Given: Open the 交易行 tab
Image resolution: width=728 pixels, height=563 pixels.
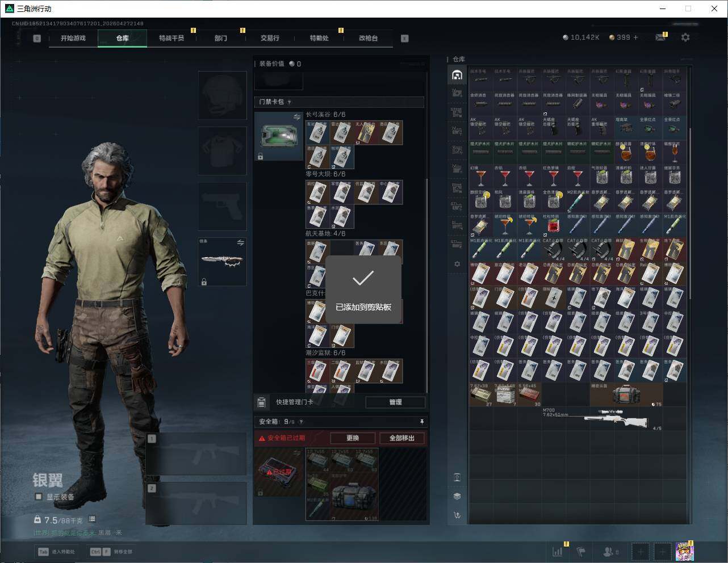Looking at the screenshot, I should point(270,38).
